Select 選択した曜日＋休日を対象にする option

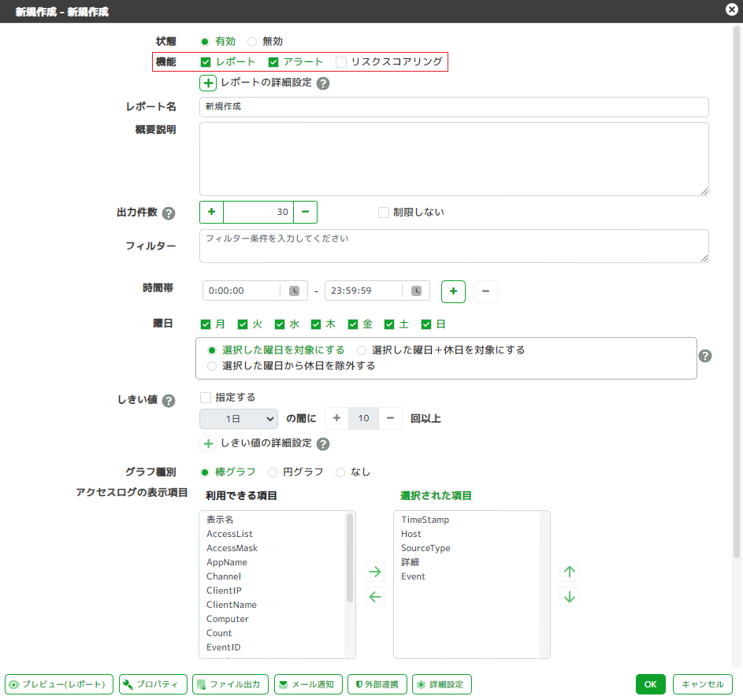[362, 350]
